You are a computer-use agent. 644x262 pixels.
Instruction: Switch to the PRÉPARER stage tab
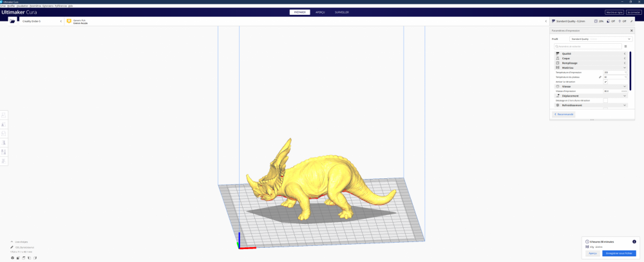pos(300,12)
